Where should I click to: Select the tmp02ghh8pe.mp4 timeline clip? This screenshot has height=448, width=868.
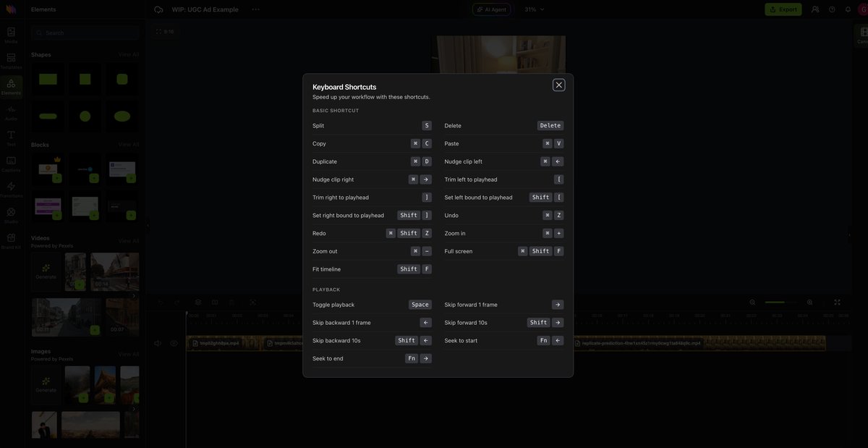tap(223, 343)
